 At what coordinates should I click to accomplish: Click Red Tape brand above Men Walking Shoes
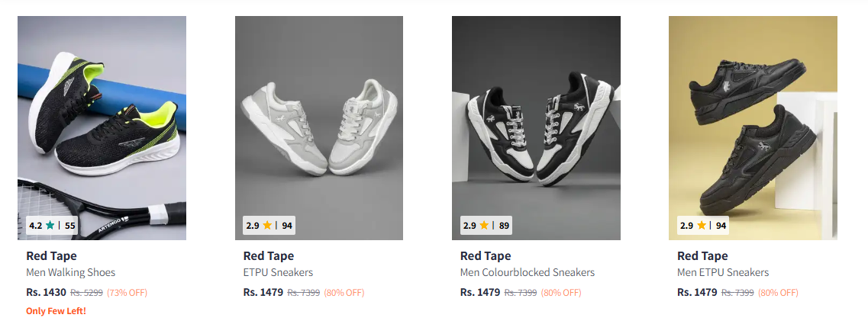pos(51,256)
